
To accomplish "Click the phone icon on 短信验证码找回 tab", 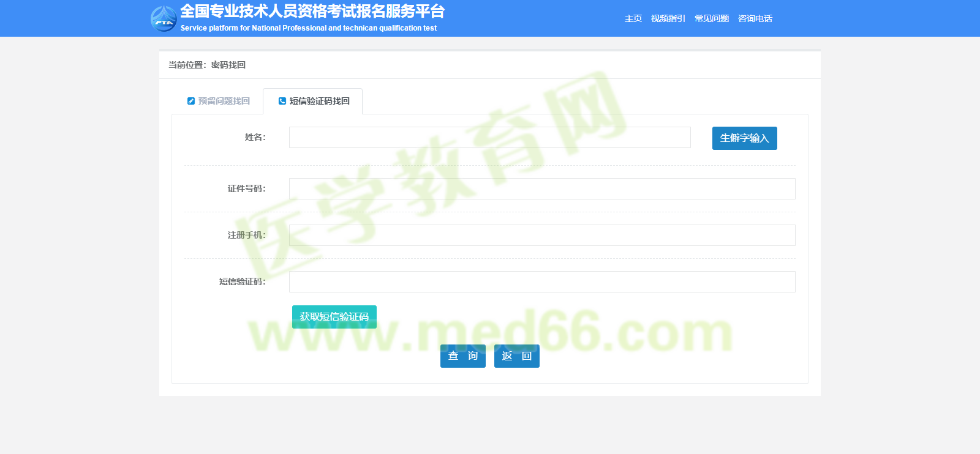I will (282, 101).
